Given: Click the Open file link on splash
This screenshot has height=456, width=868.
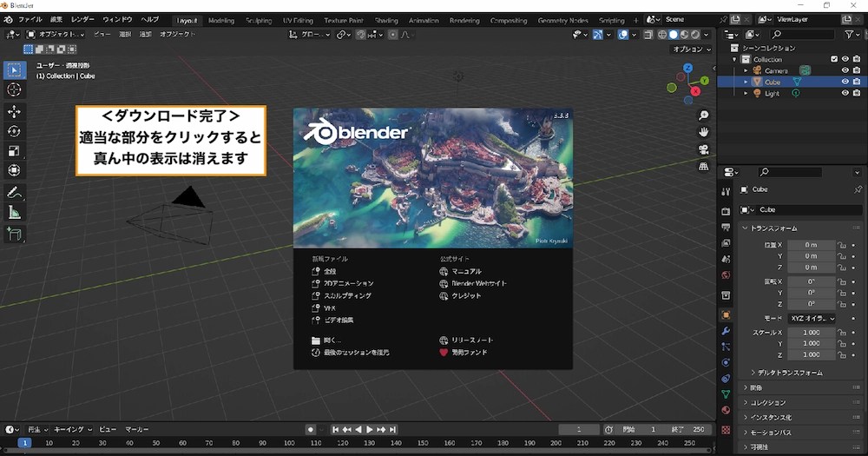Looking at the screenshot, I should 326,340.
